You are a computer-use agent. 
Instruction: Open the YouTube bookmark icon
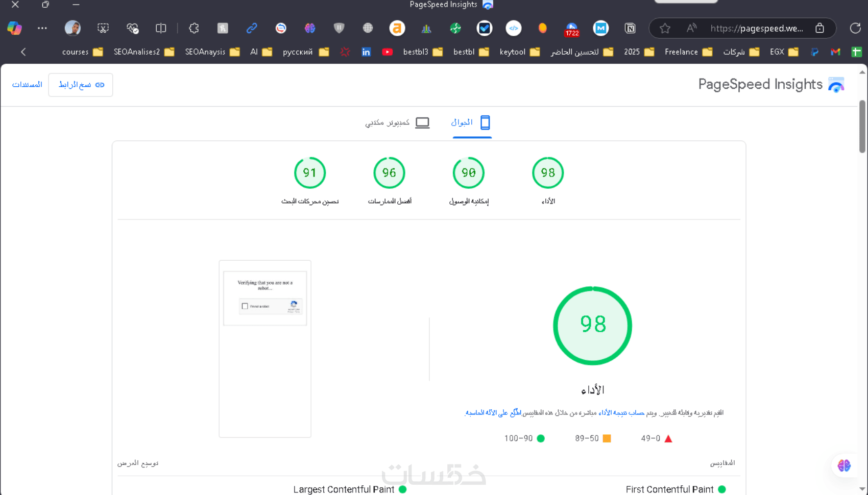click(x=388, y=52)
